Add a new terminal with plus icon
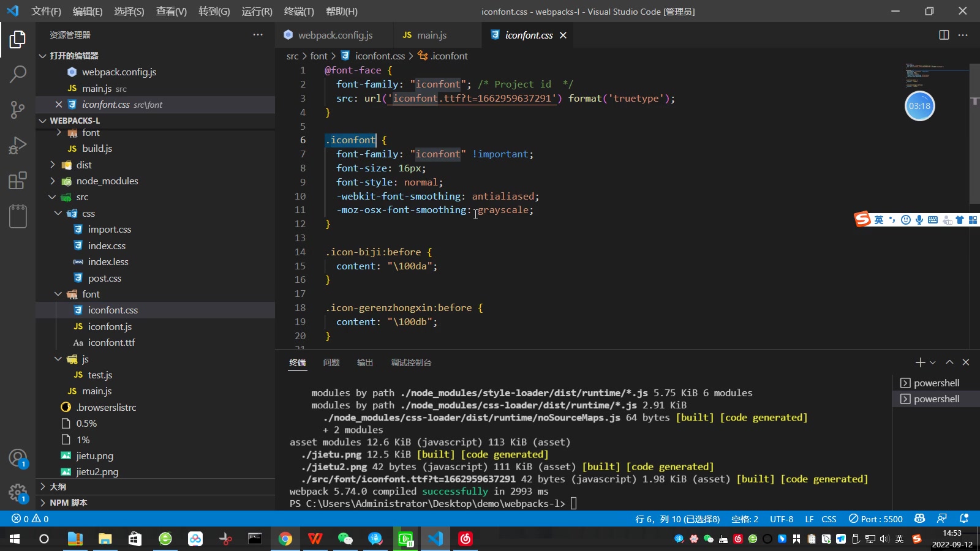980x551 pixels. pyautogui.click(x=920, y=362)
